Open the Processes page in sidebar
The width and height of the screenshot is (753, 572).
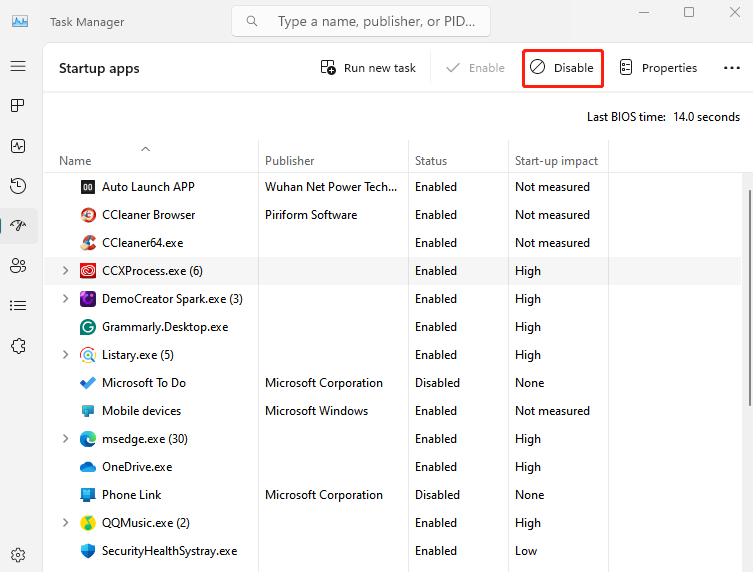coord(18,106)
